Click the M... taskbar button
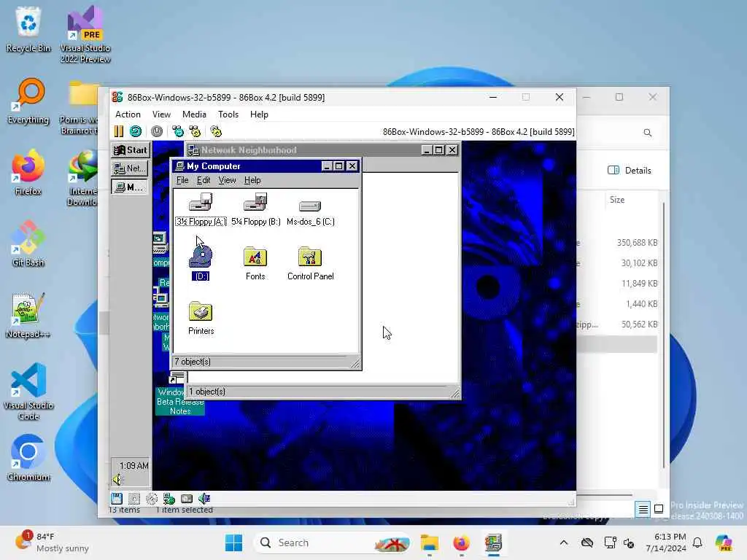 (130, 187)
